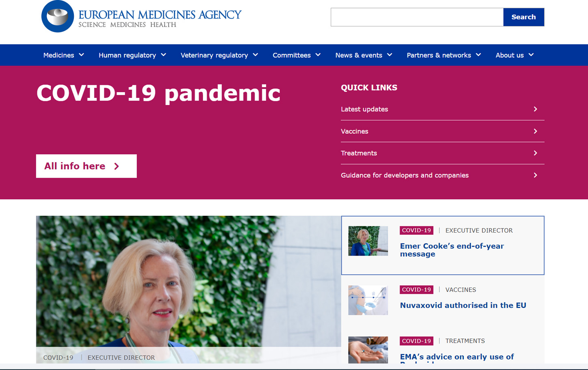Expand chevron next to Committees
Viewport: 588px width, 370px height.
[318, 55]
